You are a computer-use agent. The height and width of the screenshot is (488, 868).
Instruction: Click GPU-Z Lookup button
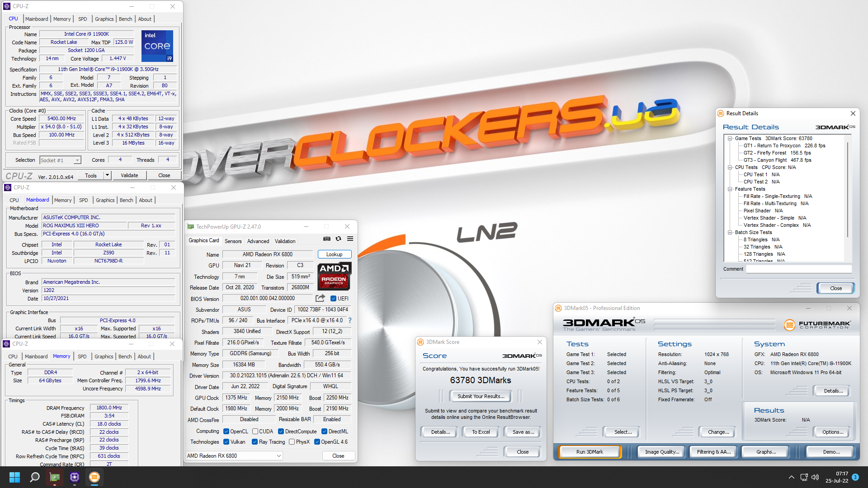334,254
